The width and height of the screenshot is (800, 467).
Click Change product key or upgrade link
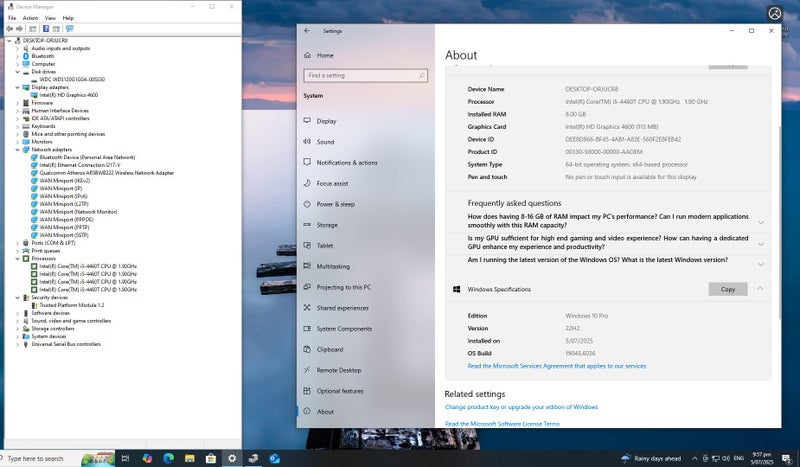pos(521,407)
